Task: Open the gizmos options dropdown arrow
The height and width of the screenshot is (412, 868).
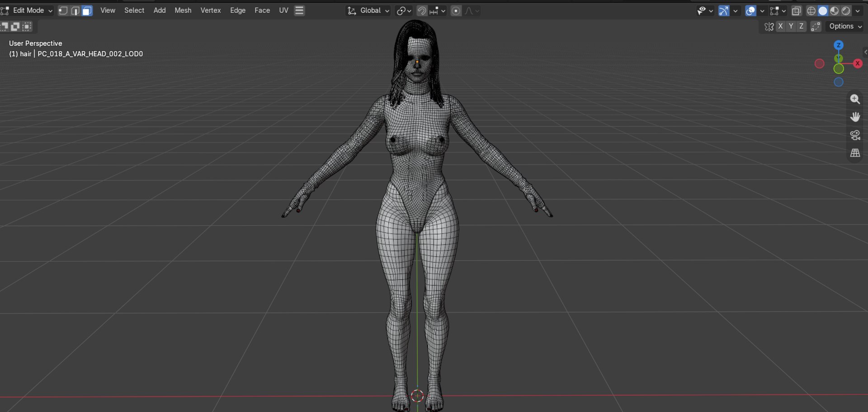Action: coord(736,11)
